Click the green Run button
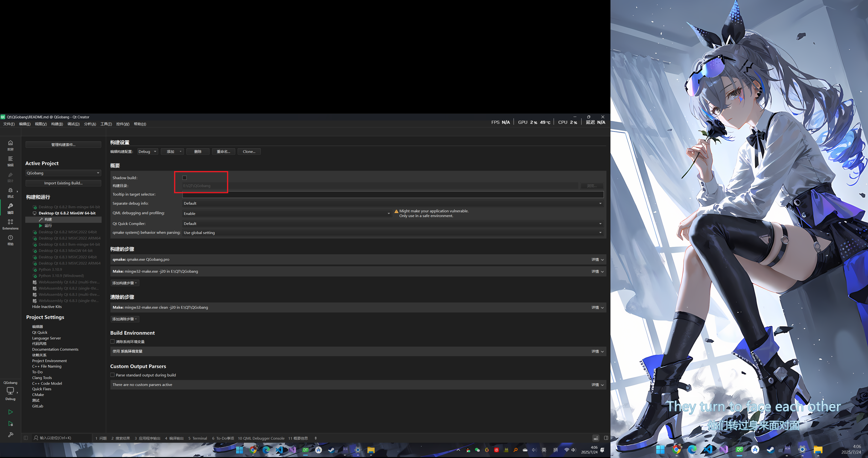Viewport: 868px width, 458px height. [10, 412]
